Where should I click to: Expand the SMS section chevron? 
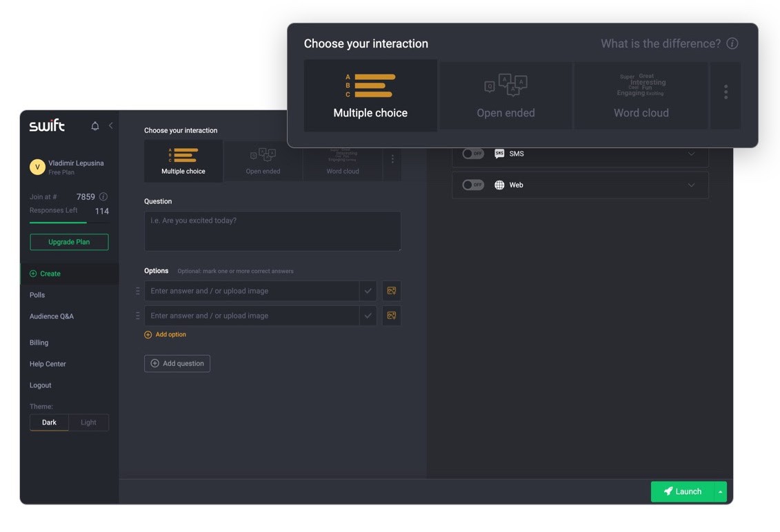691,154
